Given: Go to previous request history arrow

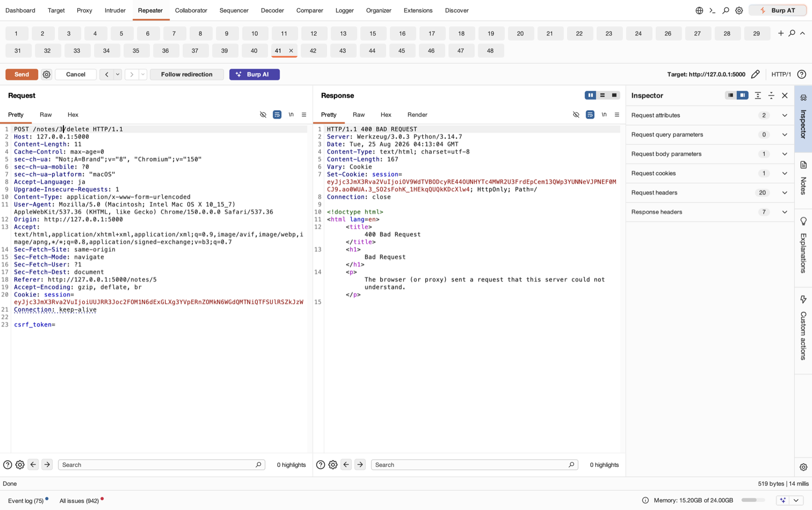Looking at the screenshot, I should pos(107,75).
